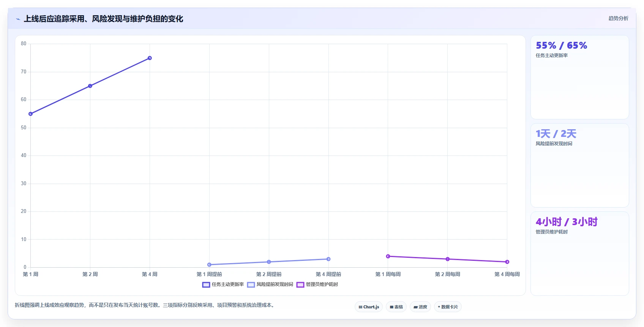Click the 第 1 周提前 data point
This screenshot has height=327, width=644.
209,265
